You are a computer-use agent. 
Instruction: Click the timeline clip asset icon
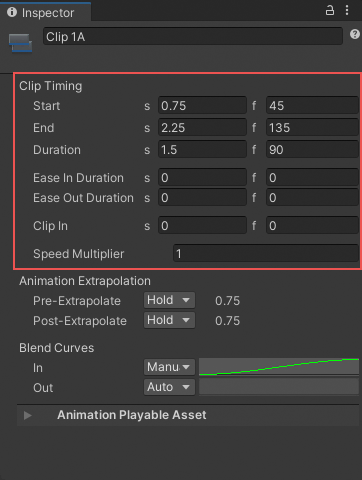click(20, 43)
